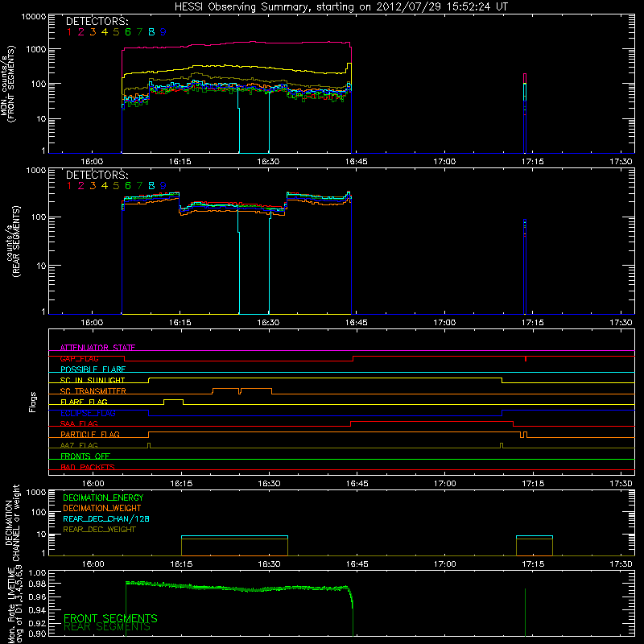The image size is (644, 644).
Task: Select the SC_TRANSMITTER flag label
Action: pyautogui.click(x=93, y=390)
